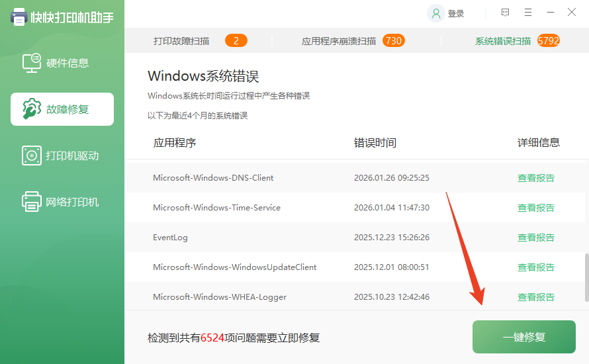Click the printer logo in title bar
Screen dimensions: 589x364
click(19, 17)
